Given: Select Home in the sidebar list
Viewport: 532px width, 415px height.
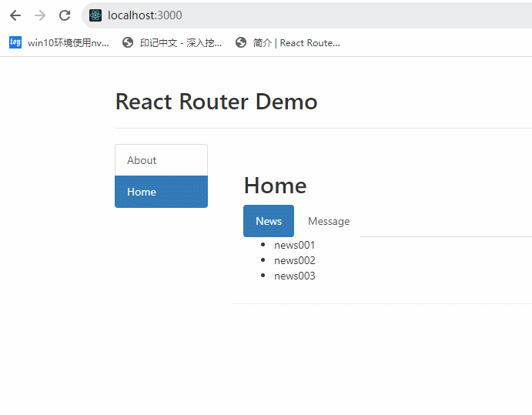Looking at the screenshot, I should click(161, 192).
